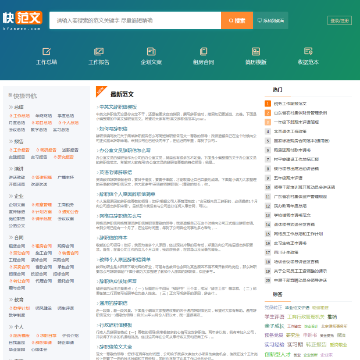360x360 pixels.
Task: Click the green button next to search
Action: click(x=271, y=20)
